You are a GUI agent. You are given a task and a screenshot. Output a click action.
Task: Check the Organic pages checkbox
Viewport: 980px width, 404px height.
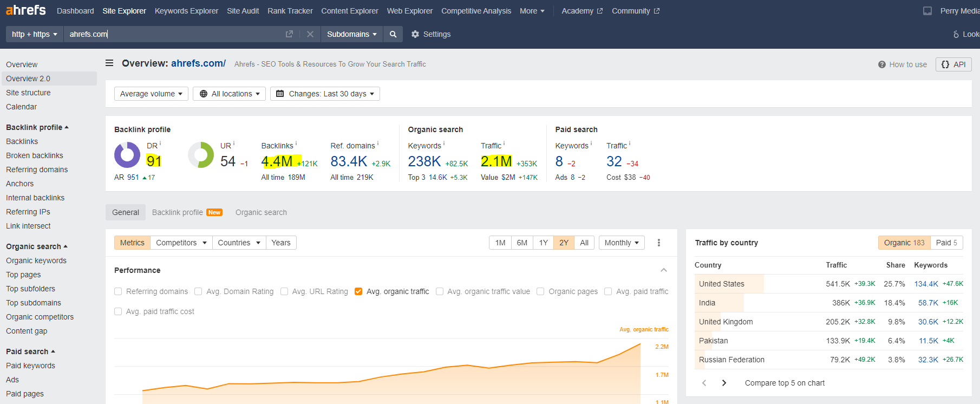point(540,291)
